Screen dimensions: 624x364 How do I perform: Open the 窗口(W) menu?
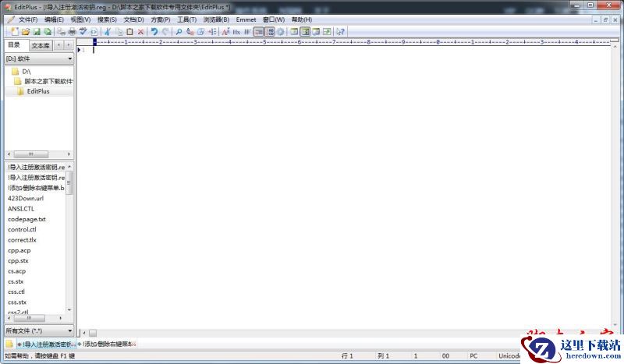pos(274,19)
